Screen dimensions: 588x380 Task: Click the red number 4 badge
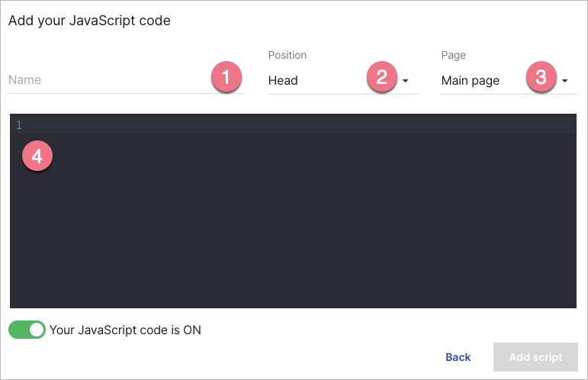[37, 156]
